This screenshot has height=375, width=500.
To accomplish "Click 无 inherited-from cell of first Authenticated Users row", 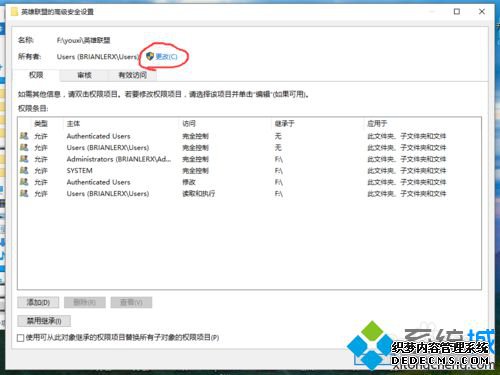I will (x=278, y=136).
